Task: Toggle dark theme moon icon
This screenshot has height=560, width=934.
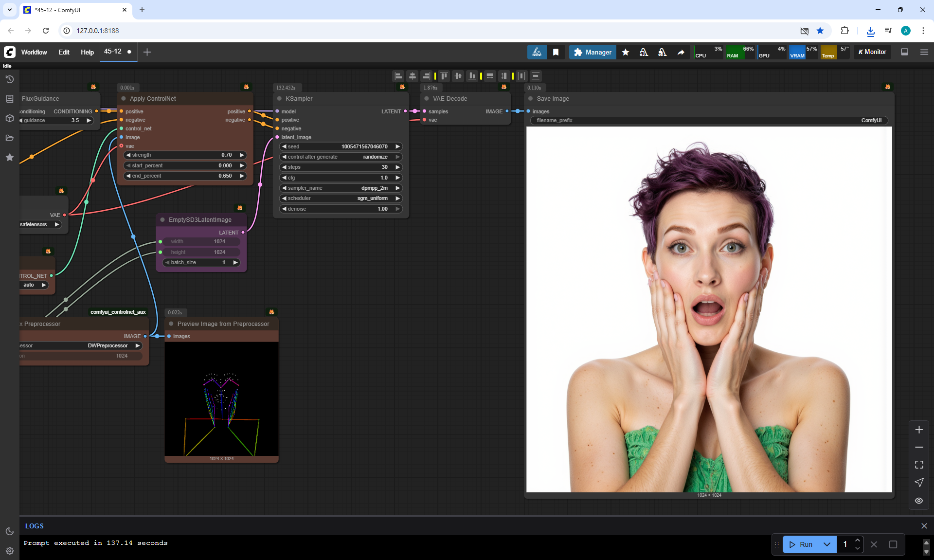Action: pos(9,531)
